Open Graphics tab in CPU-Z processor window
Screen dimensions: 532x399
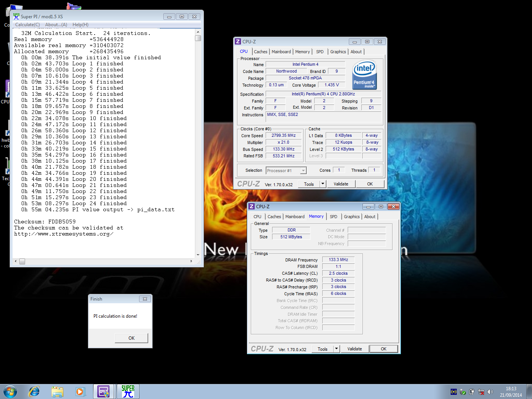338,52
